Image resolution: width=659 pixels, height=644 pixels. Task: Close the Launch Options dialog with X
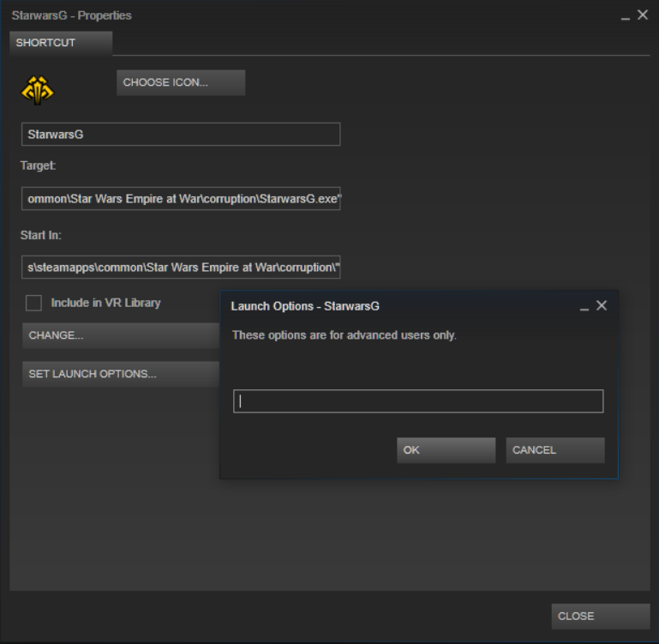pyautogui.click(x=602, y=305)
